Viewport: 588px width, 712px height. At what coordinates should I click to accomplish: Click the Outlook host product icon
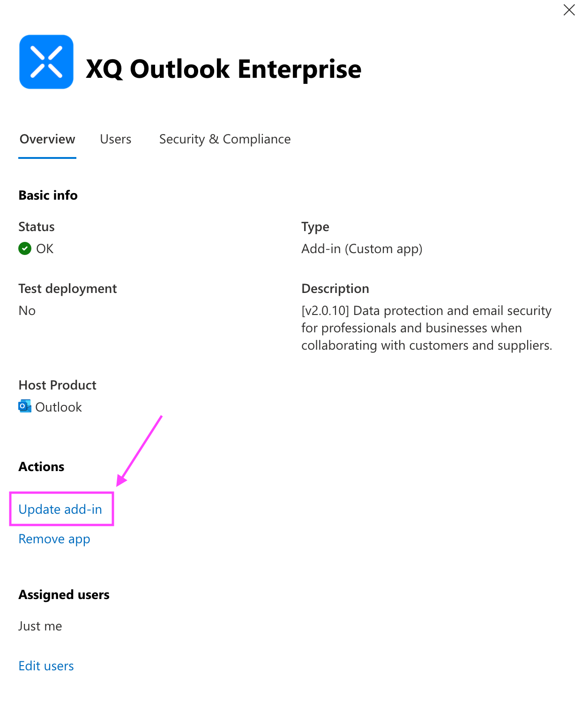pyautogui.click(x=25, y=406)
